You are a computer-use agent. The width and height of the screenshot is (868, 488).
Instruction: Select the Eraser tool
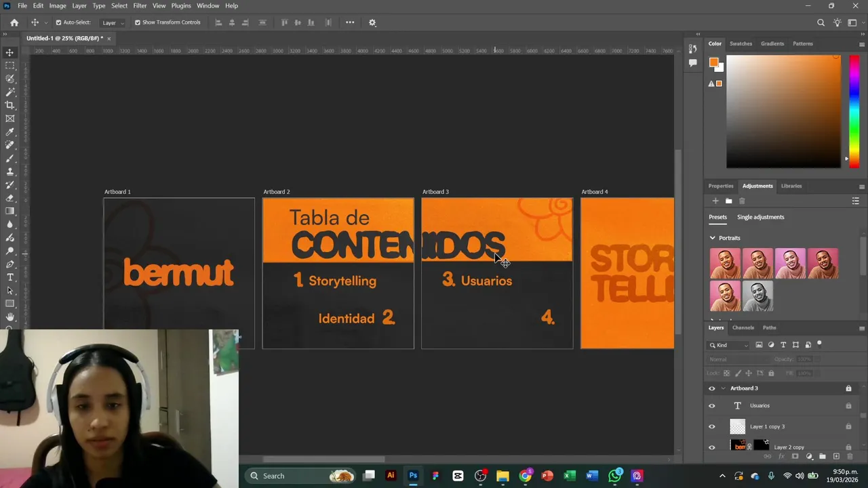(x=9, y=198)
